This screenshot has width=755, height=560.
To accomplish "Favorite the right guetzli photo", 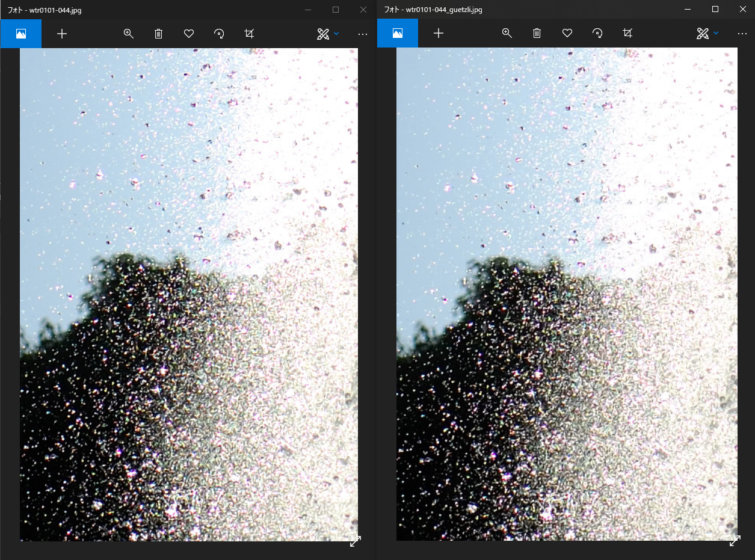I will tap(567, 34).
